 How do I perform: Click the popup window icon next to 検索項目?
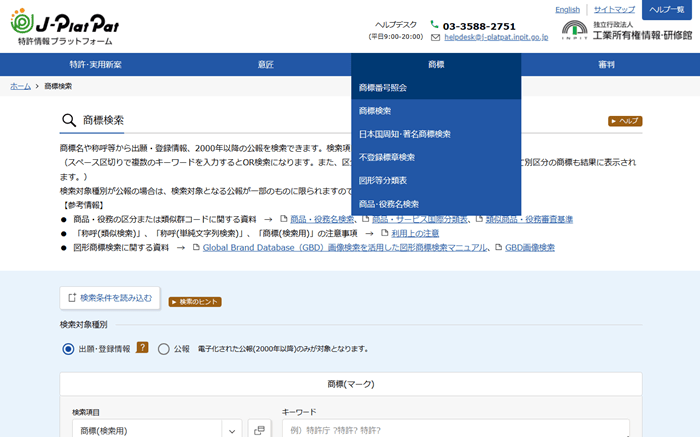(259, 430)
